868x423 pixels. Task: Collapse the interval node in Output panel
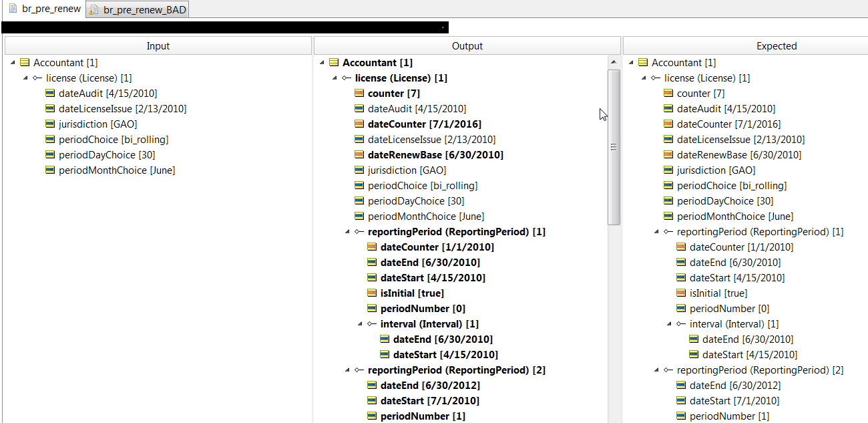(361, 324)
